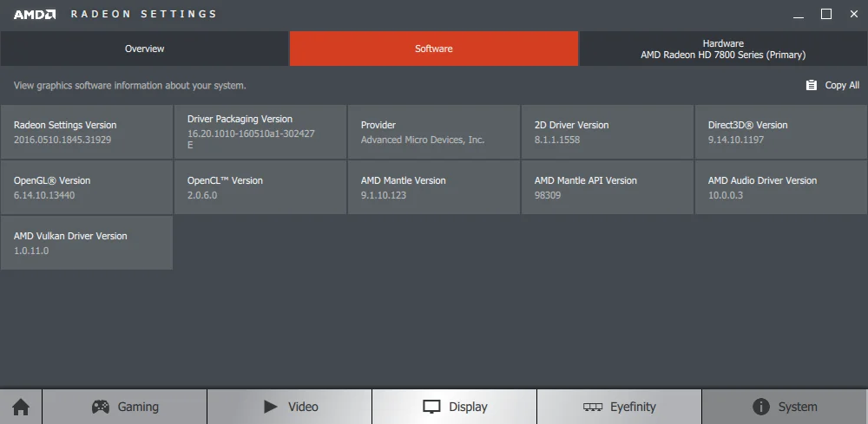The width and height of the screenshot is (868, 424).
Task: Go to the Home icon
Action: pos(21,408)
